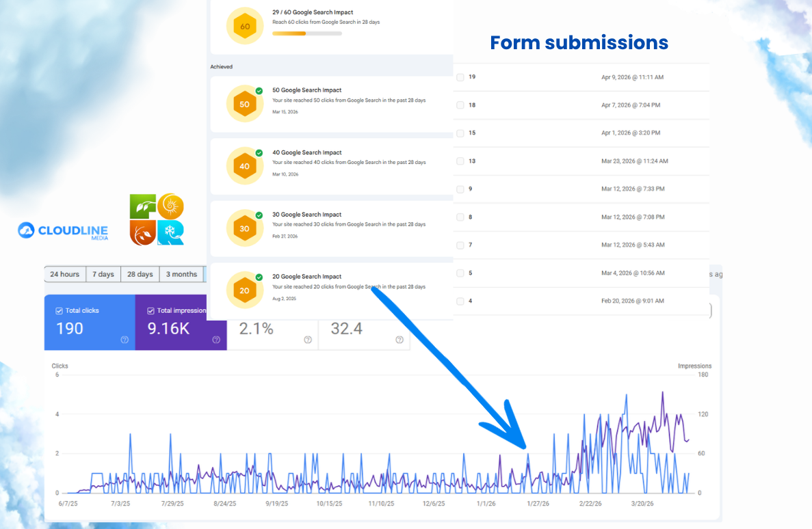The image size is (812, 529).
Task: Click help icon on Total clicks card
Action: pyautogui.click(x=125, y=340)
